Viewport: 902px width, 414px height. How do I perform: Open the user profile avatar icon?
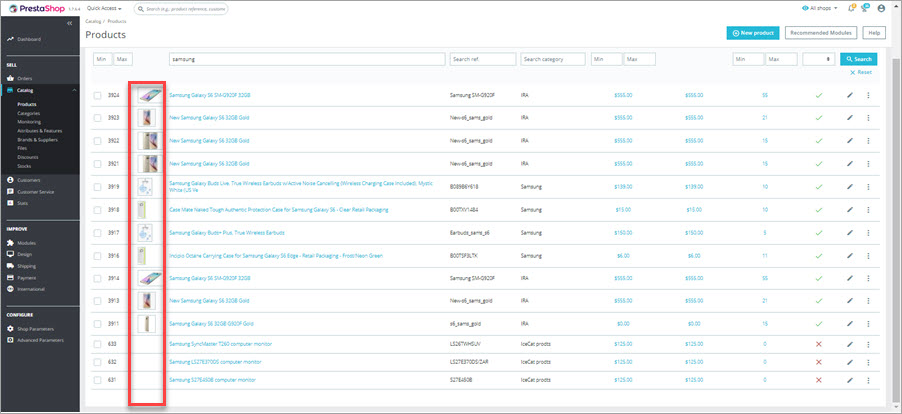[x=881, y=9]
